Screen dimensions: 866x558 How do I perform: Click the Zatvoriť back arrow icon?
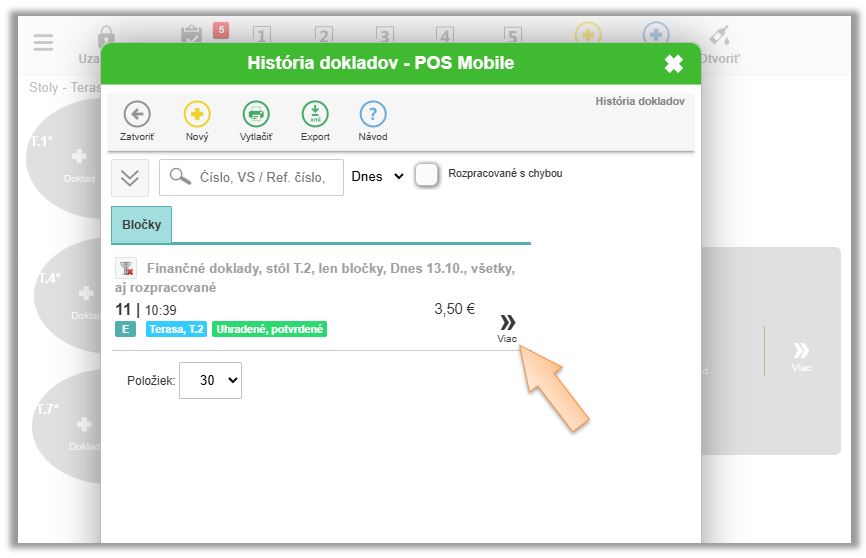(x=137, y=114)
